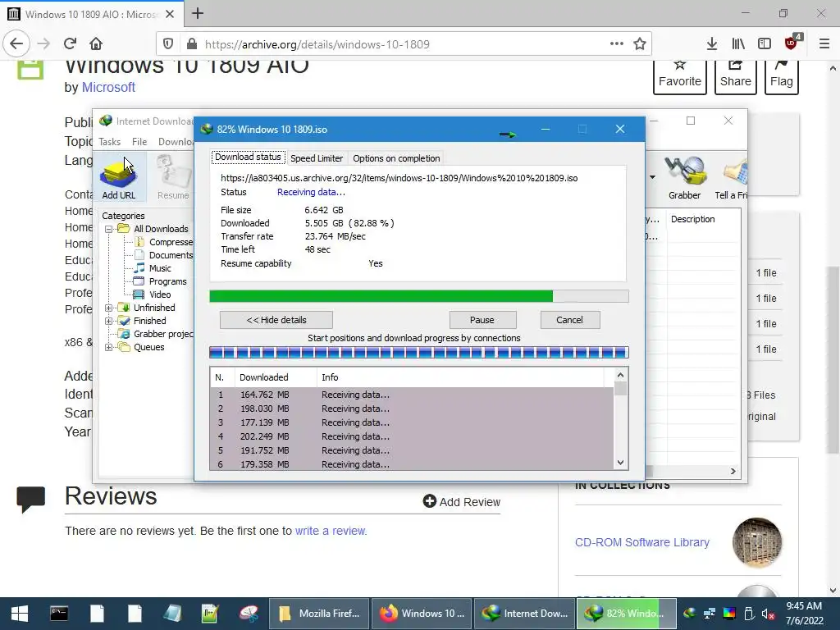Expand the Queues category
This screenshot has width=840, height=630.
coord(109,347)
